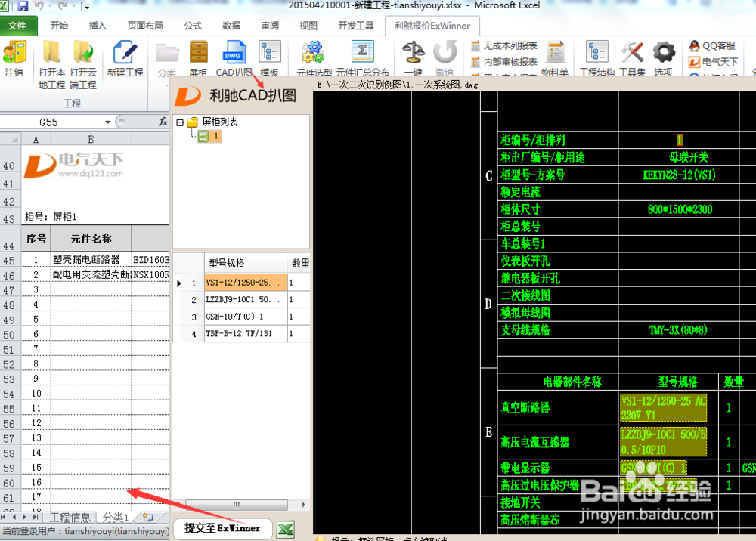Click the fx insert function icon
Image resolution: width=756 pixels, height=541 pixels.
[x=163, y=122]
